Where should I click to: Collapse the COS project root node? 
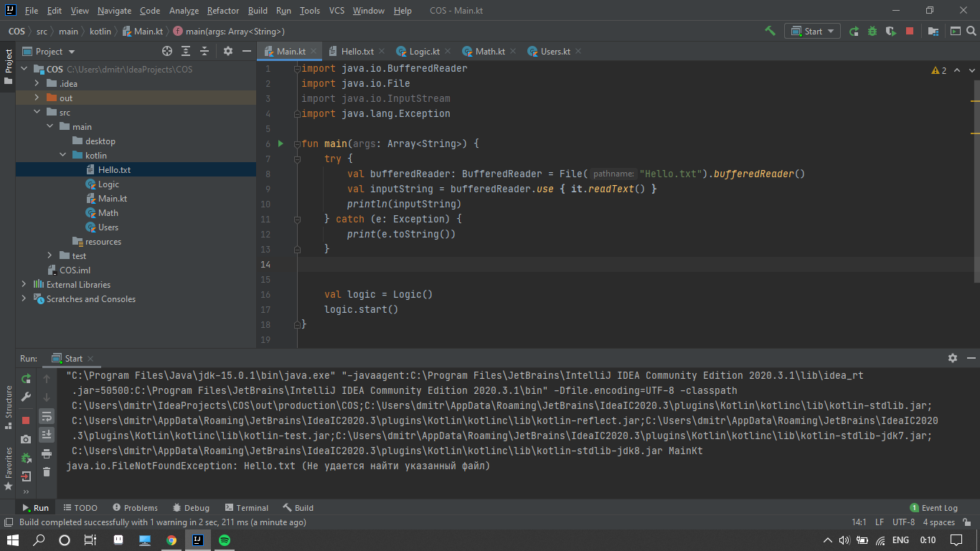tap(24, 70)
